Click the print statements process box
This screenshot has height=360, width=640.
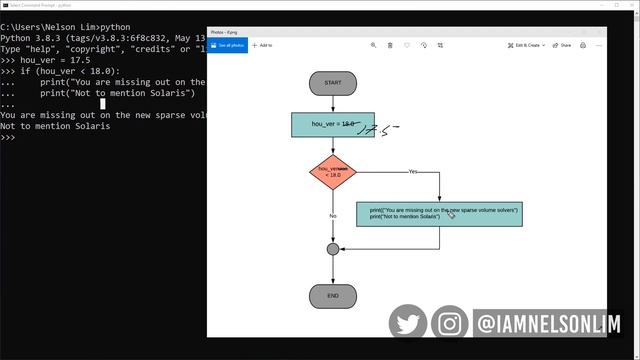[439, 214]
